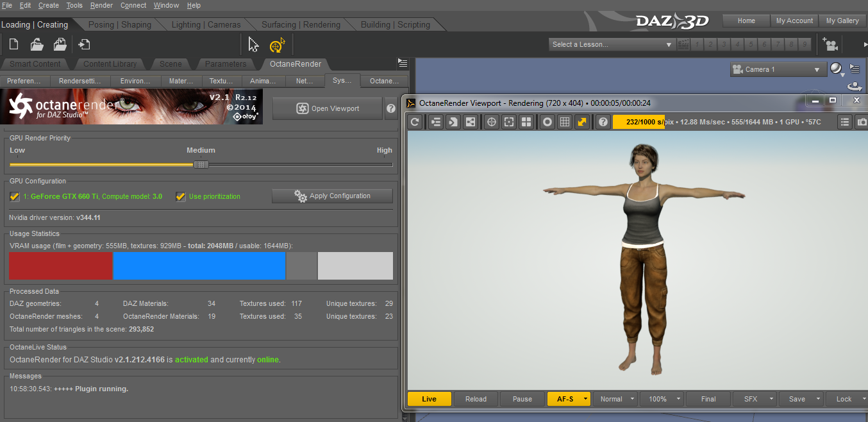Switch to the Content Library tab
Viewport: 868px width, 422px height.
click(x=110, y=63)
